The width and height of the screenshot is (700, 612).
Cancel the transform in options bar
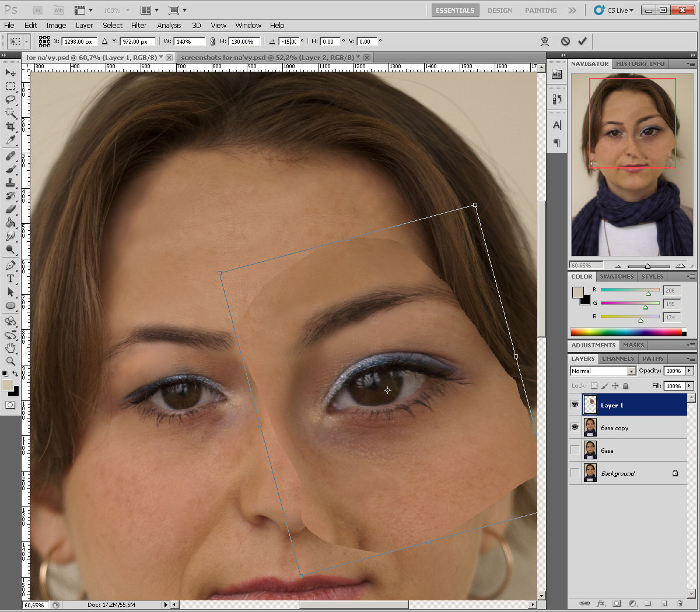[565, 41]
